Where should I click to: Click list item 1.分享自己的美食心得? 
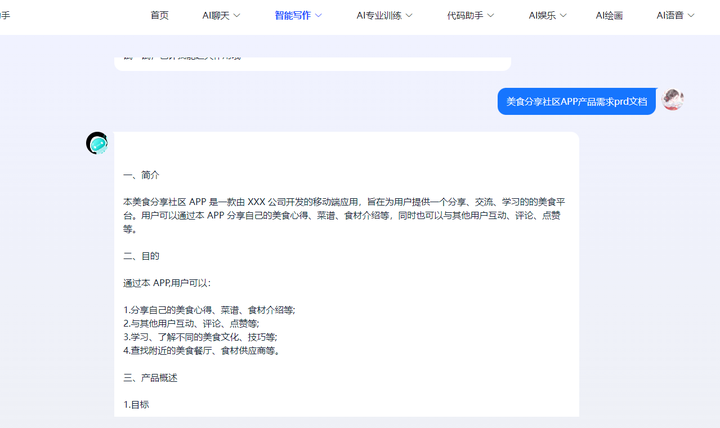pos(209,310)
